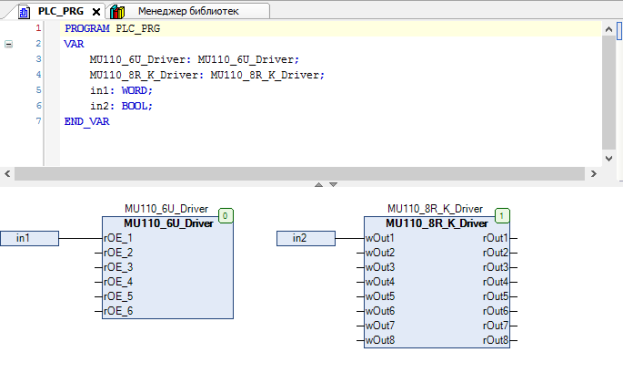Open the Менеджер библиотек tab
The image size is (623, 374).
(188, 11)
